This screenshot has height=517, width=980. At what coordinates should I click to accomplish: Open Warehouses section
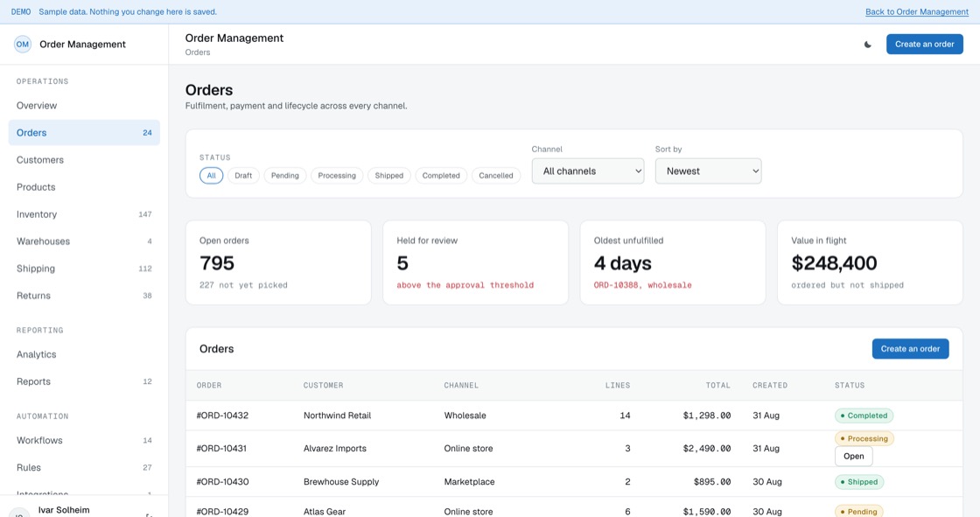coord(84,241)
